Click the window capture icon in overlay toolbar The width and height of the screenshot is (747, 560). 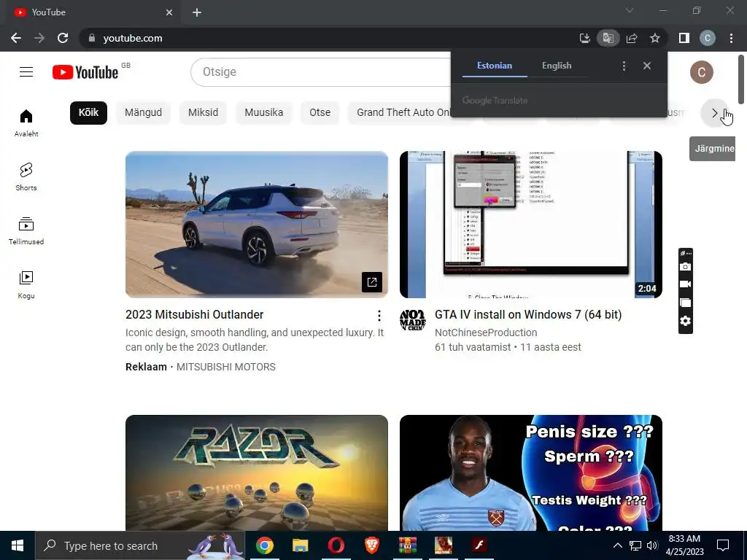click(685, 303)
